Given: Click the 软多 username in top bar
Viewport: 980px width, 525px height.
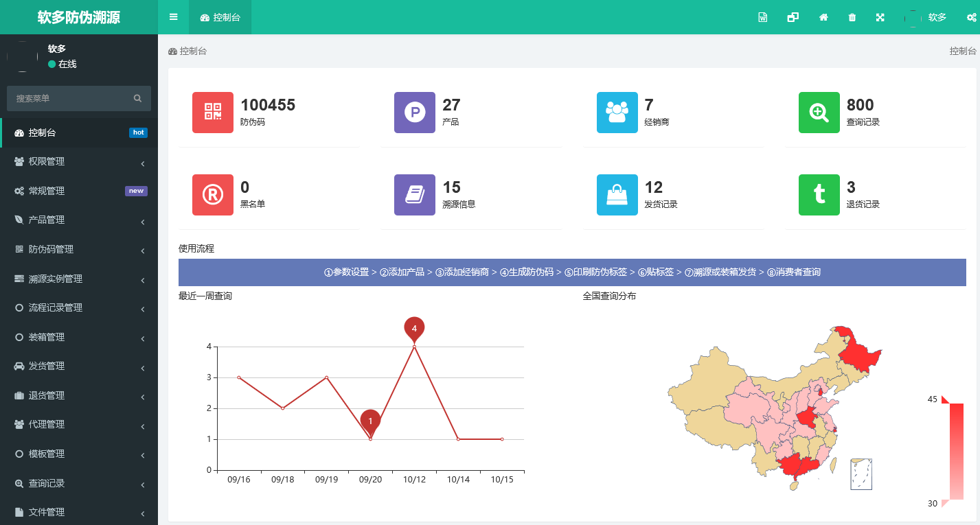Looking at the screenshot, I should click(937, 18).
